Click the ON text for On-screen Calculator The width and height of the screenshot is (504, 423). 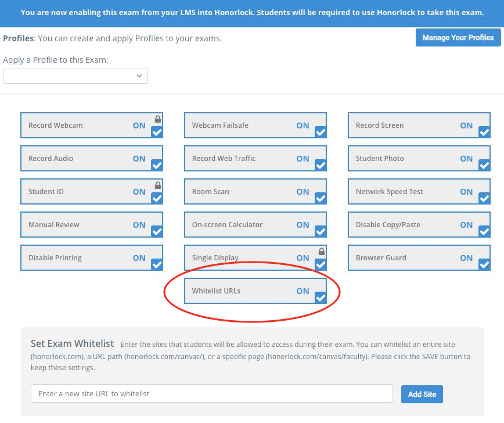(303, 225)
